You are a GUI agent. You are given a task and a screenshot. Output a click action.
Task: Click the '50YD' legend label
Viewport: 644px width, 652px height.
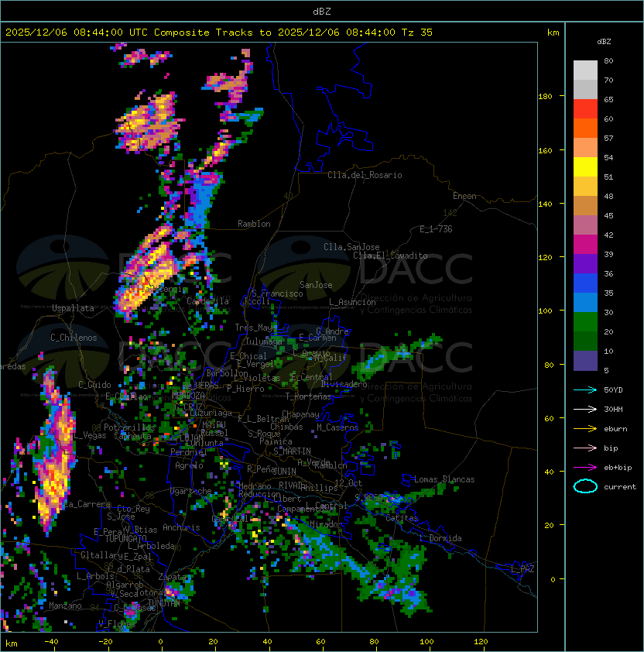click(613, 389)
